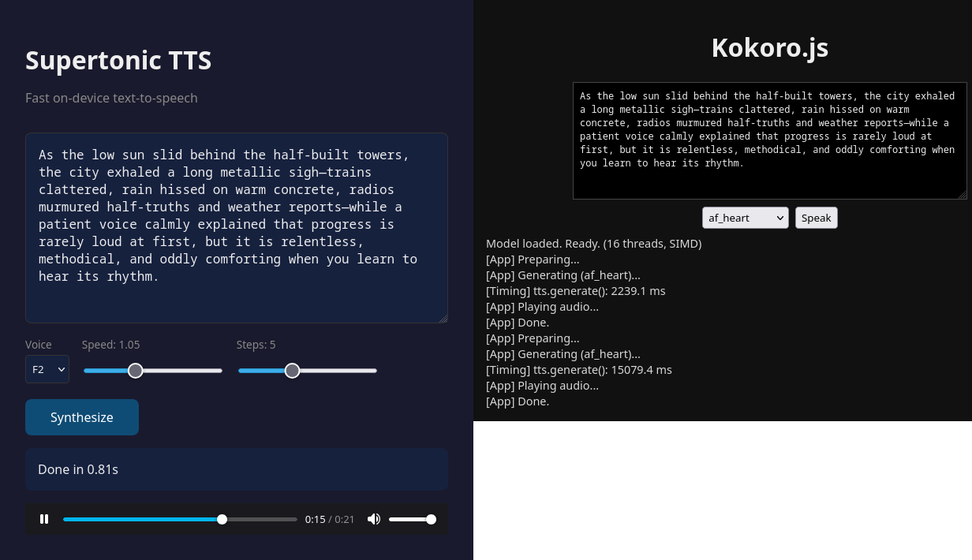972x560 pixels.
Task: Click the 0:15 / 0:21 playback time
Action: [330, 519]
